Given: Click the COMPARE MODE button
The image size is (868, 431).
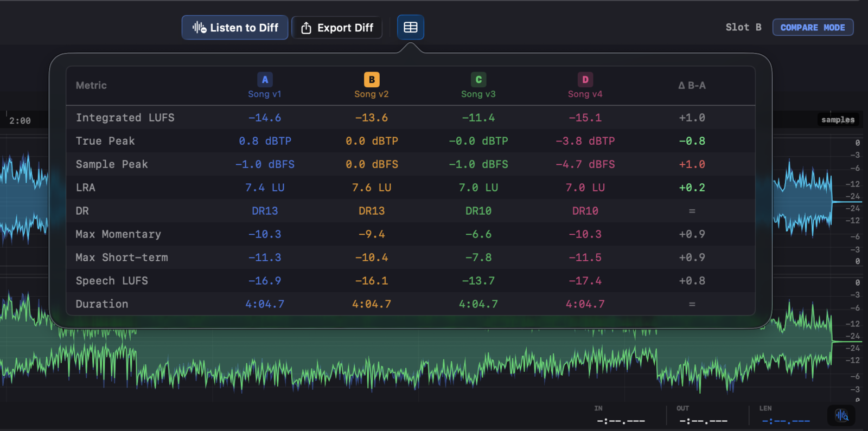Looking at the screenshot, I should tap(813, 28).
